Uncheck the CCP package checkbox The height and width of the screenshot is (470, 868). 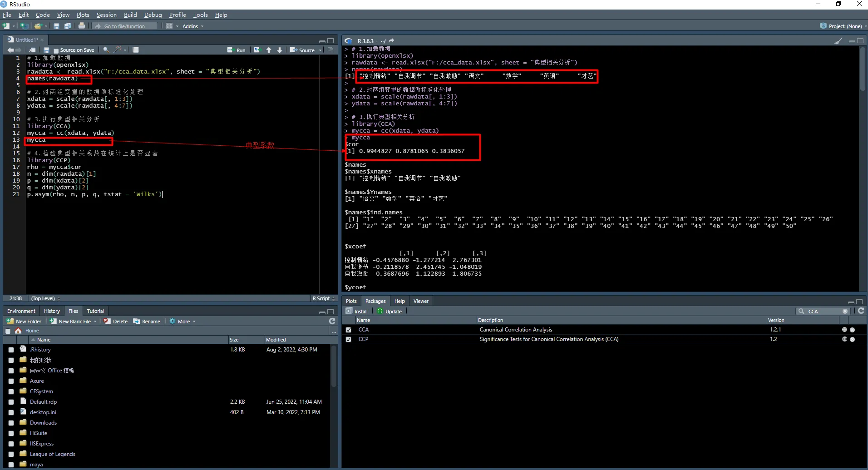click(349, 339)
